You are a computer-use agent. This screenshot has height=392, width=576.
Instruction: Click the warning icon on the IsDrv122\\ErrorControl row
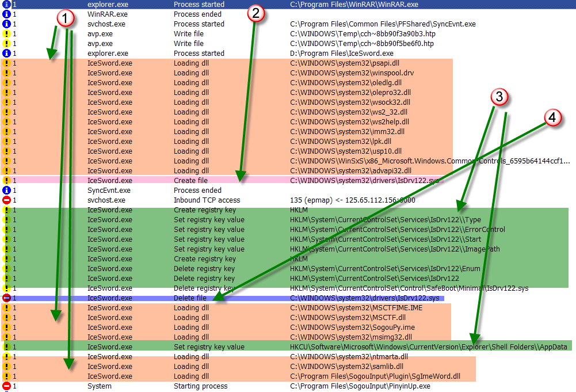[6, 230]
